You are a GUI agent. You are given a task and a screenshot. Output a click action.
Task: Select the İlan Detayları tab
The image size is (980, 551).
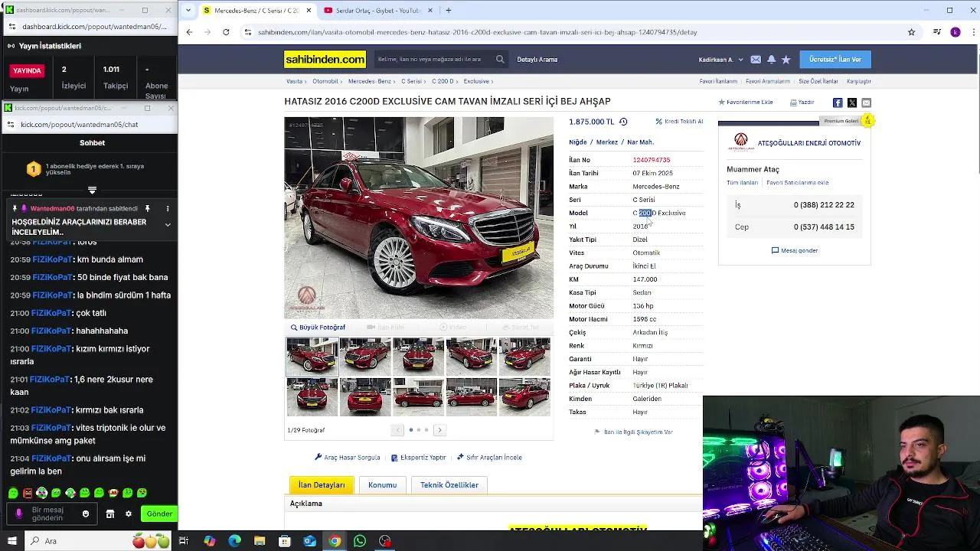(x=322, y=484)
